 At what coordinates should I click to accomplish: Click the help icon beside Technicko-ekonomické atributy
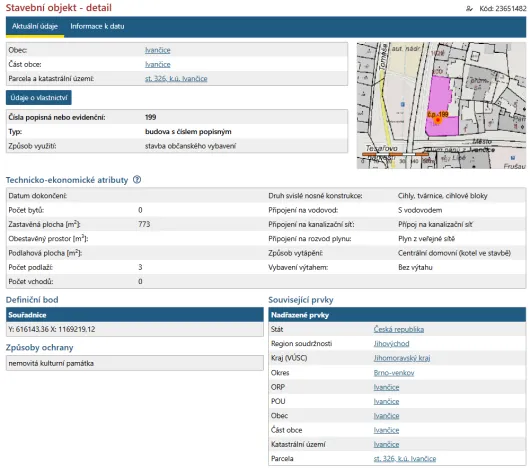click(x=137, y=179)
